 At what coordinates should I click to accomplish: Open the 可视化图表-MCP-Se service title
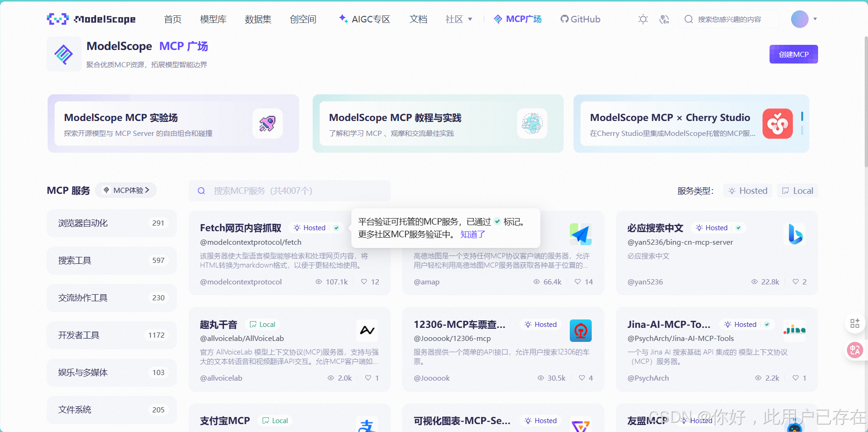(x=462, y=421)
